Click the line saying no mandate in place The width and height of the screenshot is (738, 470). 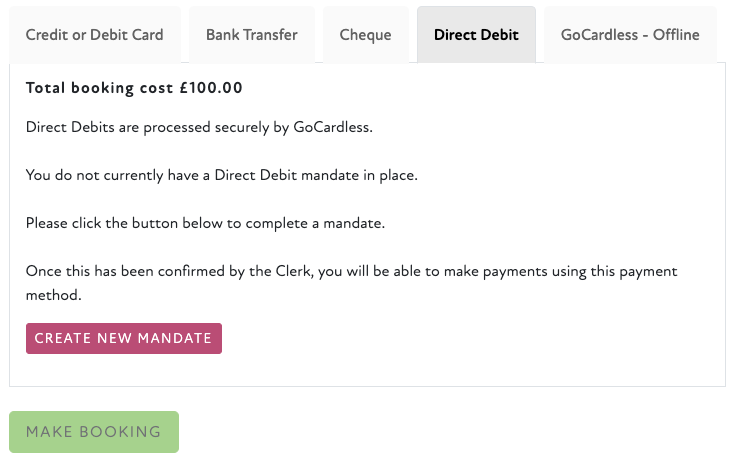[221, 175]
